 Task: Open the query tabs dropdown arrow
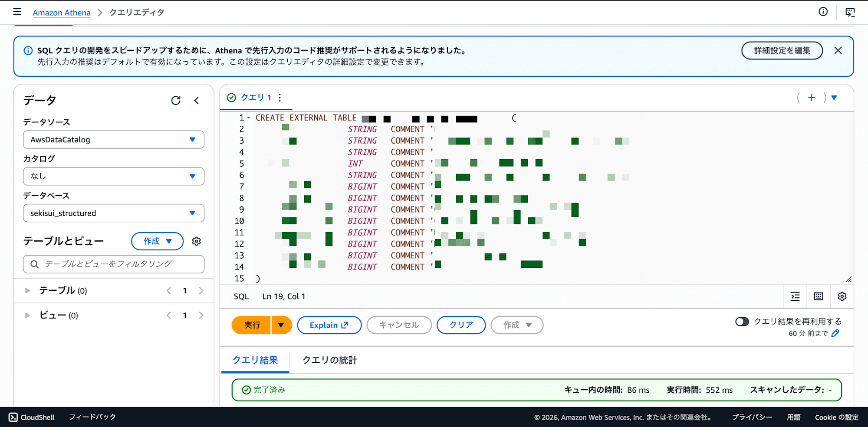[834, 98]
